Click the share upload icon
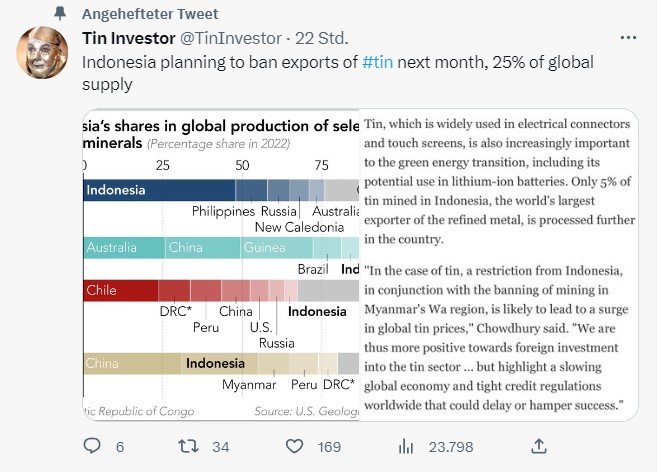Viewport: 662px width, 472px height. click(538, 446)
